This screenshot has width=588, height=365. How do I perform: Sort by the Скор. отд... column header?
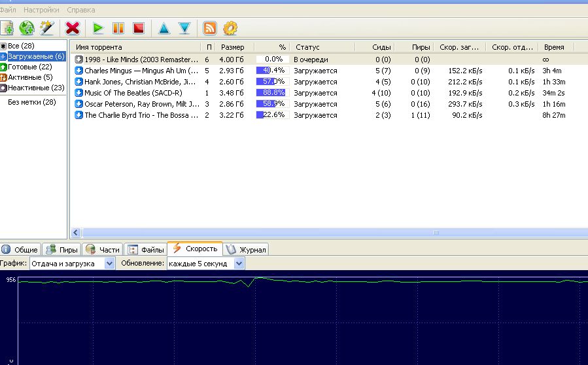(512, 47)
